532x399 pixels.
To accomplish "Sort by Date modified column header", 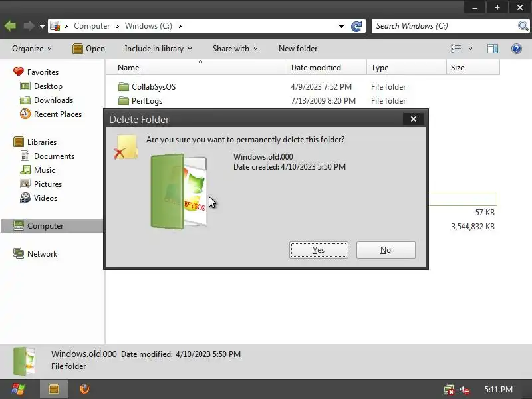I will [x=327, y=68].
